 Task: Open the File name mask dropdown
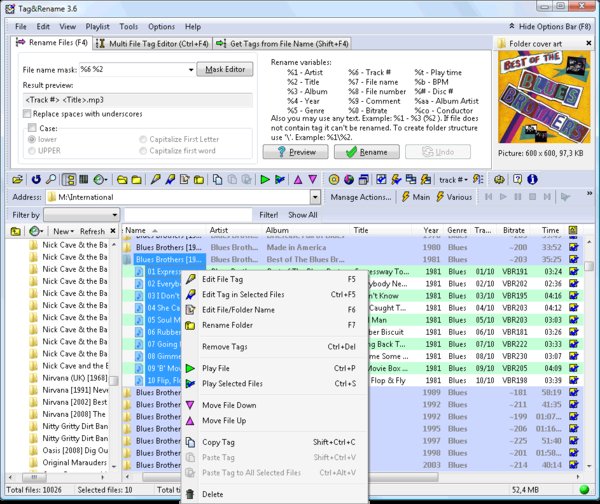pos(190,70)
